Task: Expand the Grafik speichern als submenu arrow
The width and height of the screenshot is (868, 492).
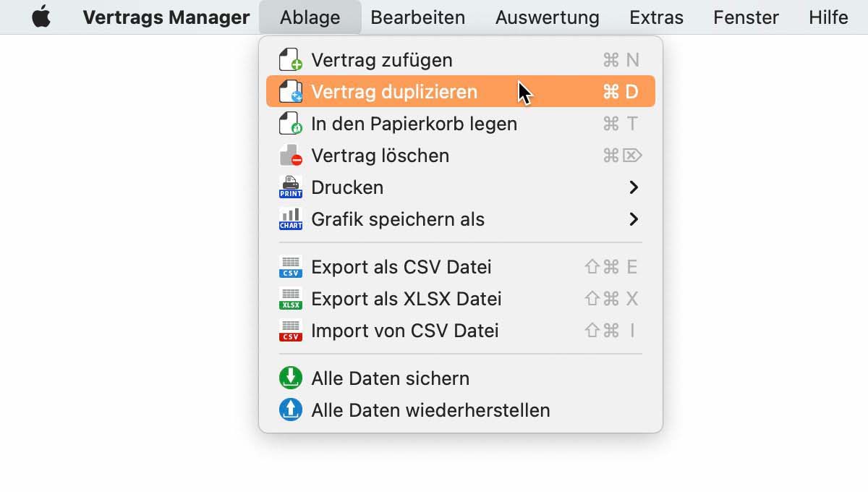Action: 634,219
